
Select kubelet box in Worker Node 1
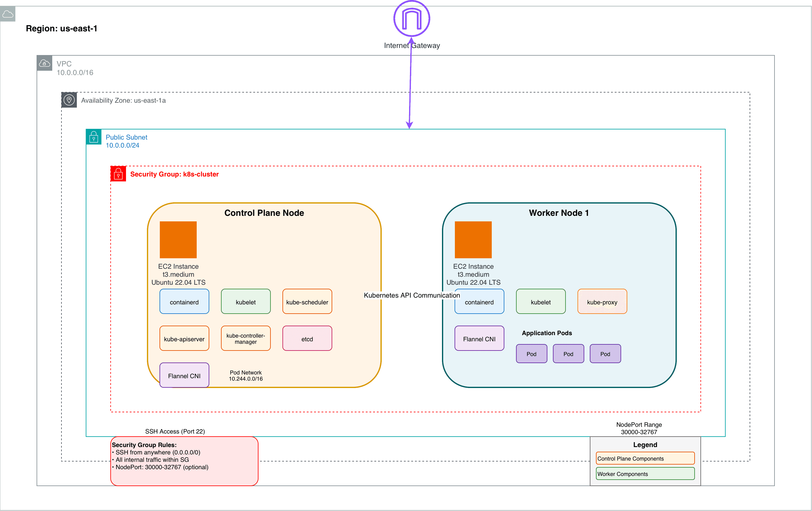click(x=541, y=302)
